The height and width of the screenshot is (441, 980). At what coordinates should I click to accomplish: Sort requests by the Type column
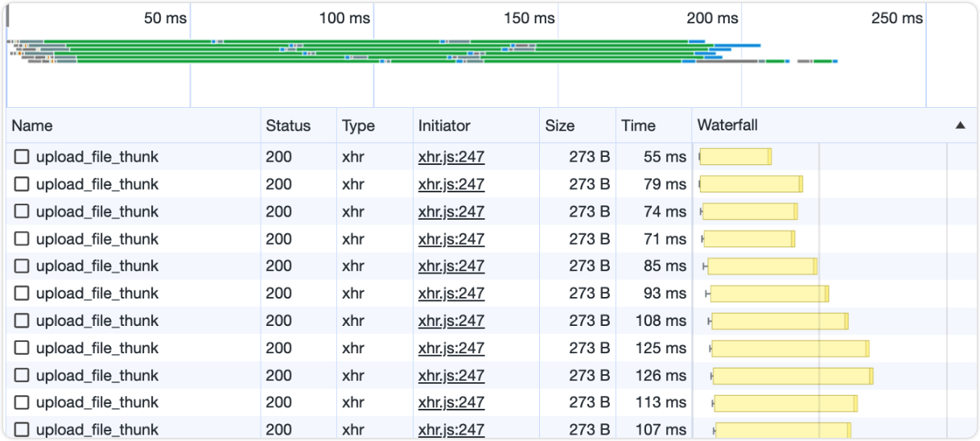pos(375,126)
